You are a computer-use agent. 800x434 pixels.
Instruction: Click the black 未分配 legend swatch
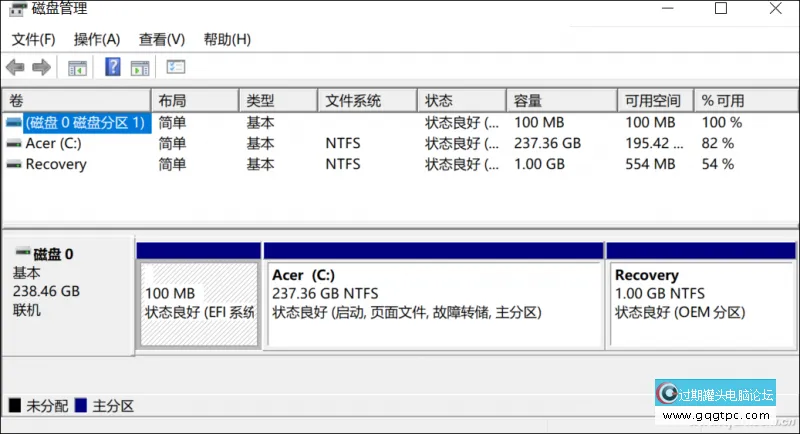tap(15, 405)
